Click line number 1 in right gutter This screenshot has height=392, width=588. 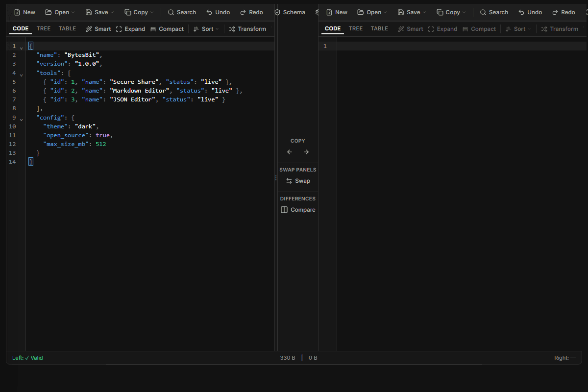[x=325, y=46]
